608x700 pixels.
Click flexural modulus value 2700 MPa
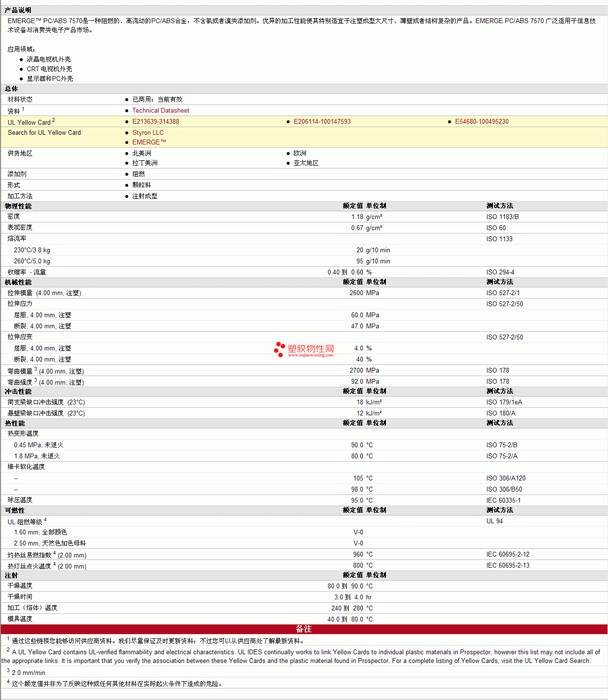(x=364, y=370)
